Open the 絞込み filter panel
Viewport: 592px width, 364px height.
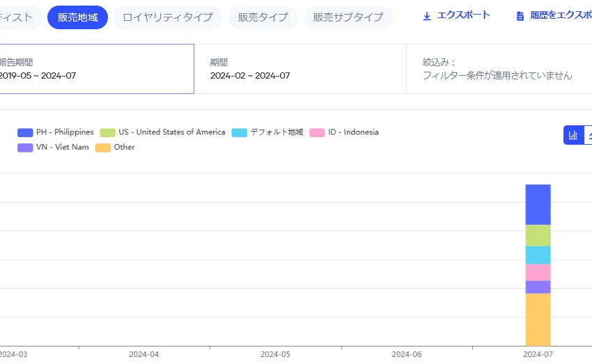499,69
